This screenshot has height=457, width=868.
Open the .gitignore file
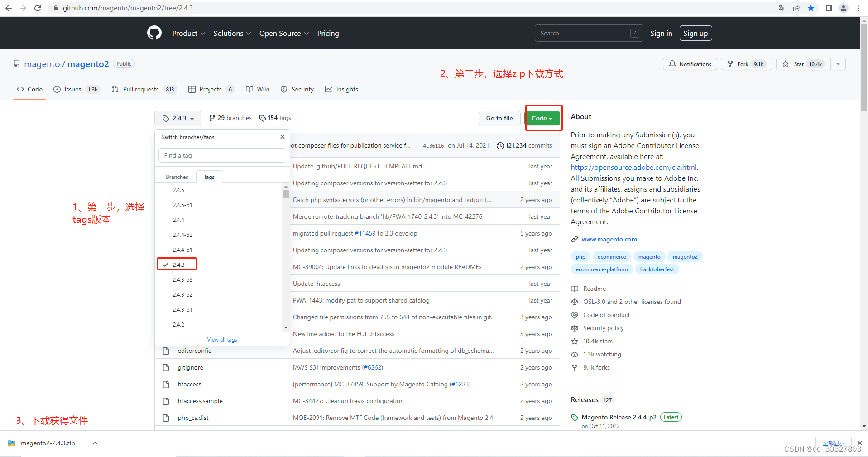[x=190, y=367]
